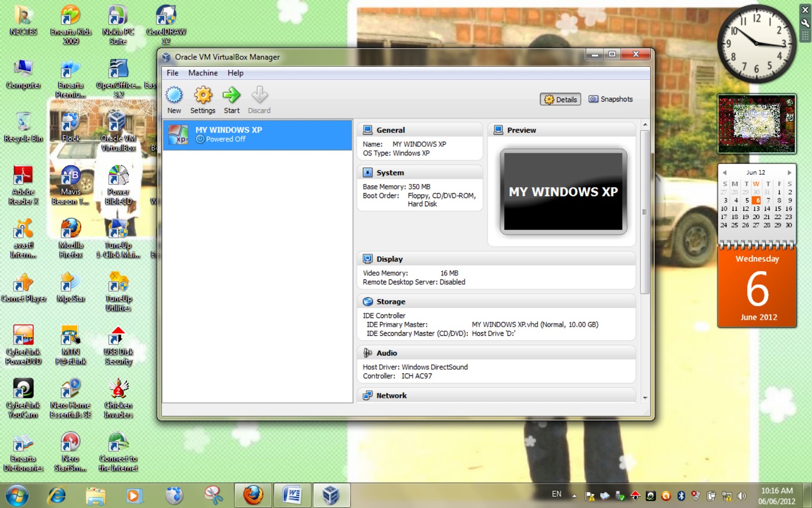This screenshot has height=508, width=812.
Task: Open the File menu
Action: (172, 73)
